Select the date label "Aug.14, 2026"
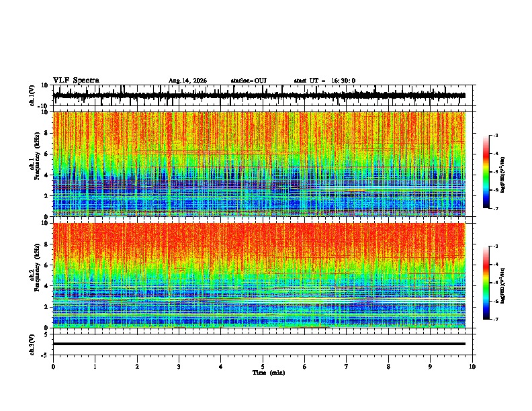Image resolution: width=532 pixels, height=411 pixels. point(187,81)
